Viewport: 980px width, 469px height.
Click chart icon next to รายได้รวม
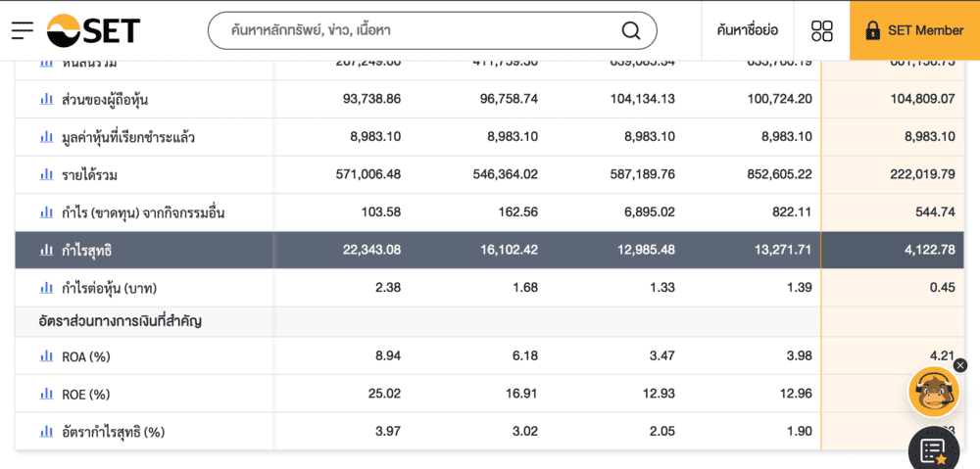tap(46, 174)
